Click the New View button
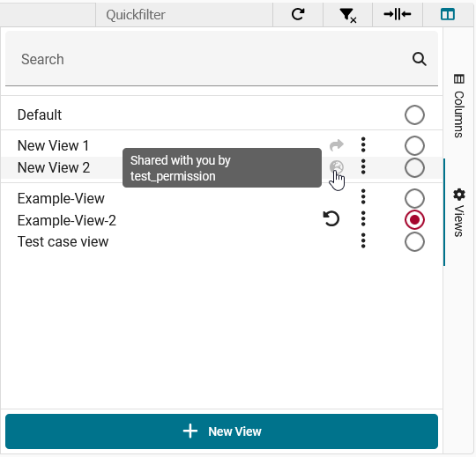This screenshot has width=476, height=457. [x=221, y=431]
